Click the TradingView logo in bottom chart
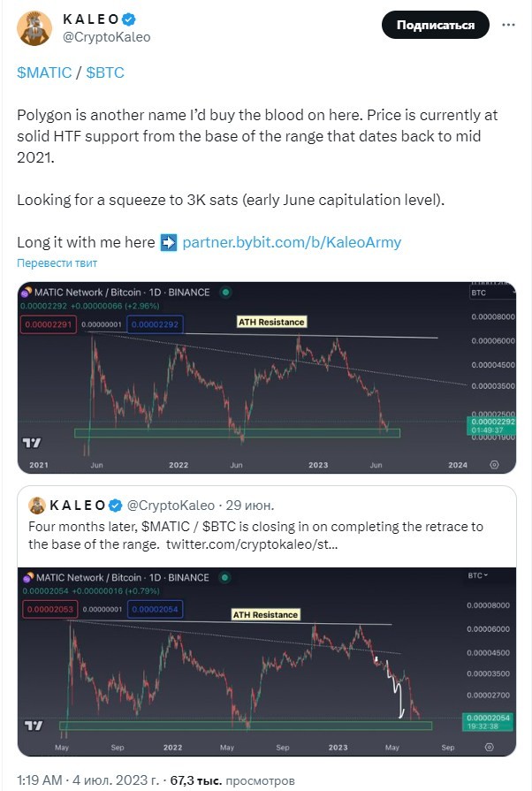Screen dimensions: 532x791 coord(34,726)
